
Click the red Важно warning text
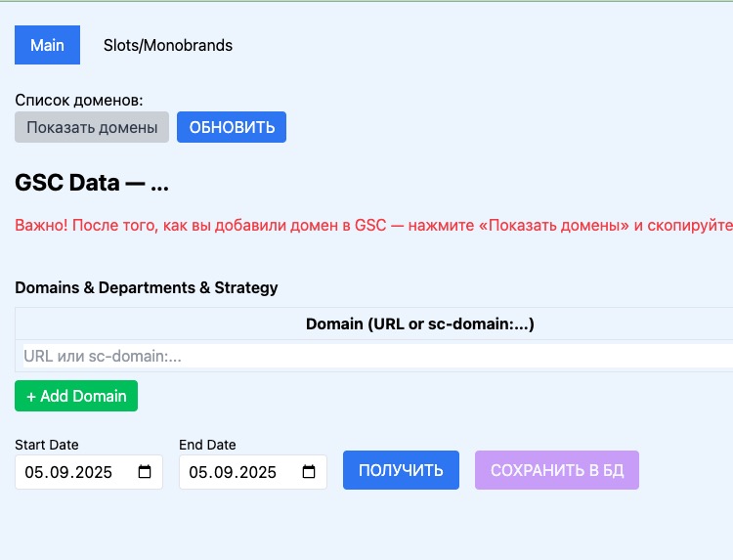coord(371,225)
